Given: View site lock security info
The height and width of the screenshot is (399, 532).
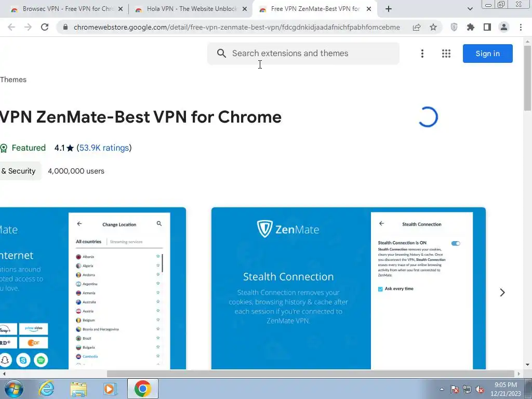Looking at the screenshot, I should pyautogui.click(x=65, y=27).
